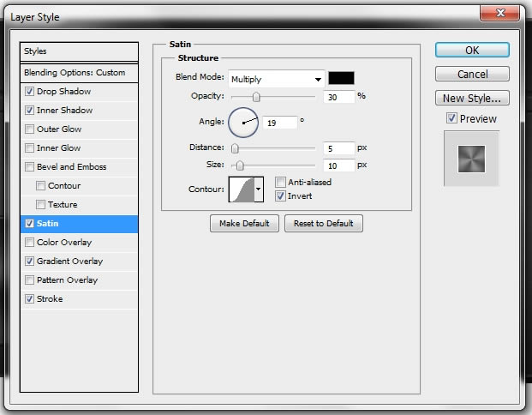Viewport: 532px width, 415px height.
Task: Click the black satin color swatch
Action: [341, 78]
